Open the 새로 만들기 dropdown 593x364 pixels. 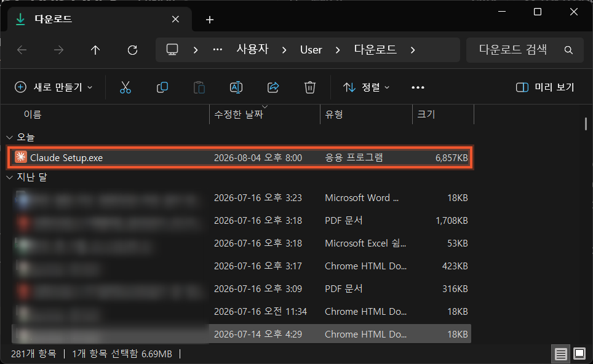coord(54,87)
